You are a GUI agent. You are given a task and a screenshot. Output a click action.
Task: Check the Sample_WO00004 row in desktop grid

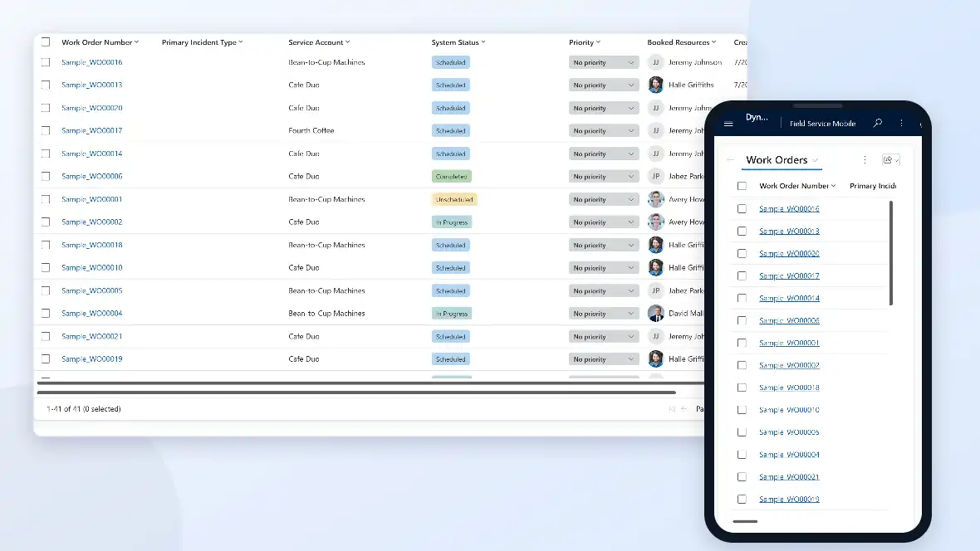click(x=46, y=313)
